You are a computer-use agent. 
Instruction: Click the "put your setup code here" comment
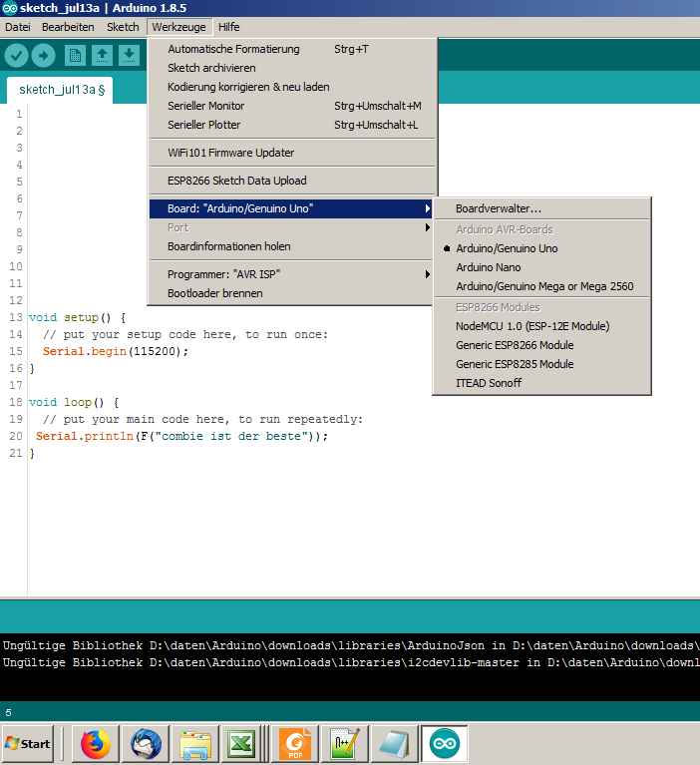click(x=185, y=335)
